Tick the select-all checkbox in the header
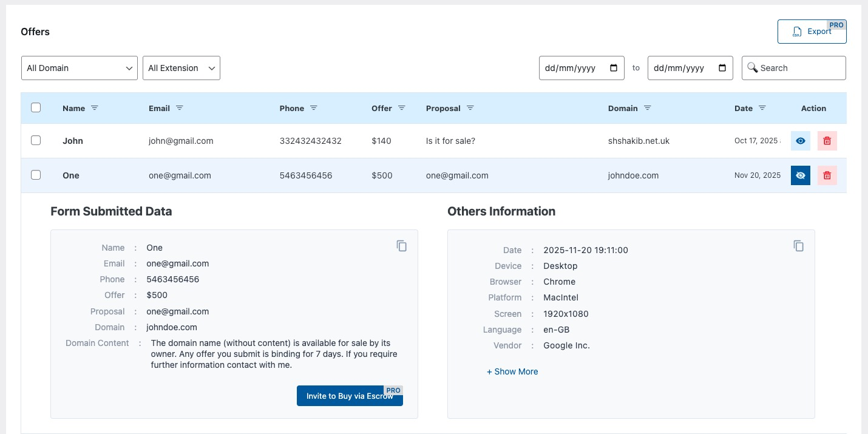 (36, 107)
